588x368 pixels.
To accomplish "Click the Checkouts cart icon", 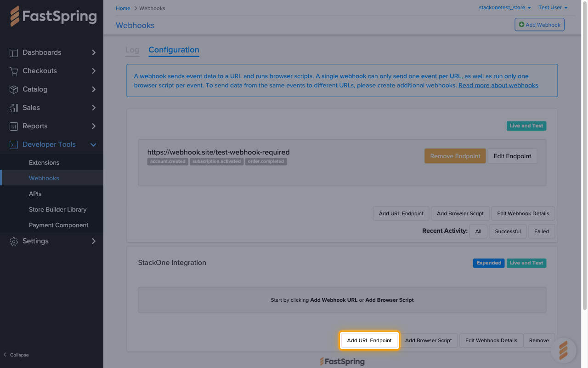I will pos(14,71).
